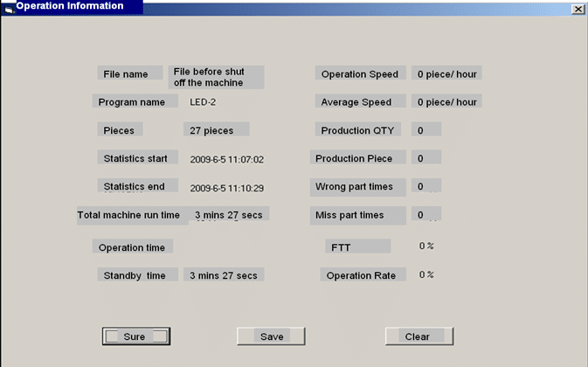Click the Average Speed label

pyautogui.click(x=360, y=101)
